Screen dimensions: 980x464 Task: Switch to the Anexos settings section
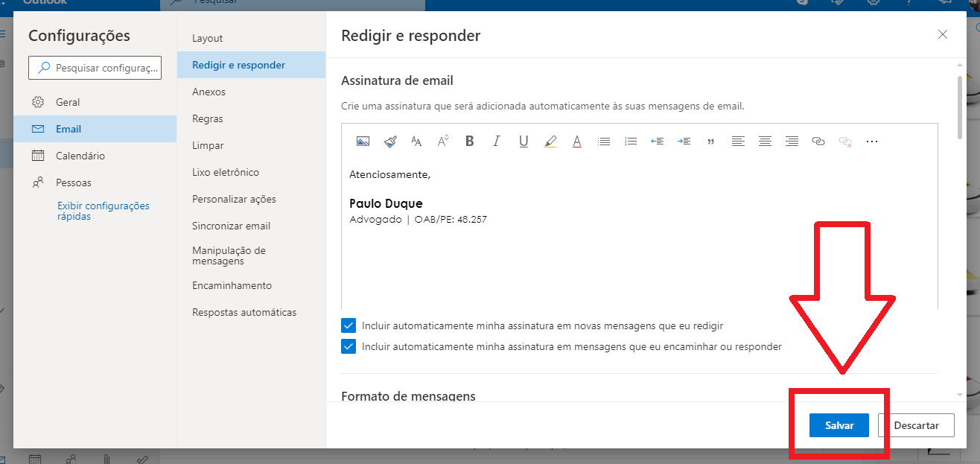coord(209,91)
